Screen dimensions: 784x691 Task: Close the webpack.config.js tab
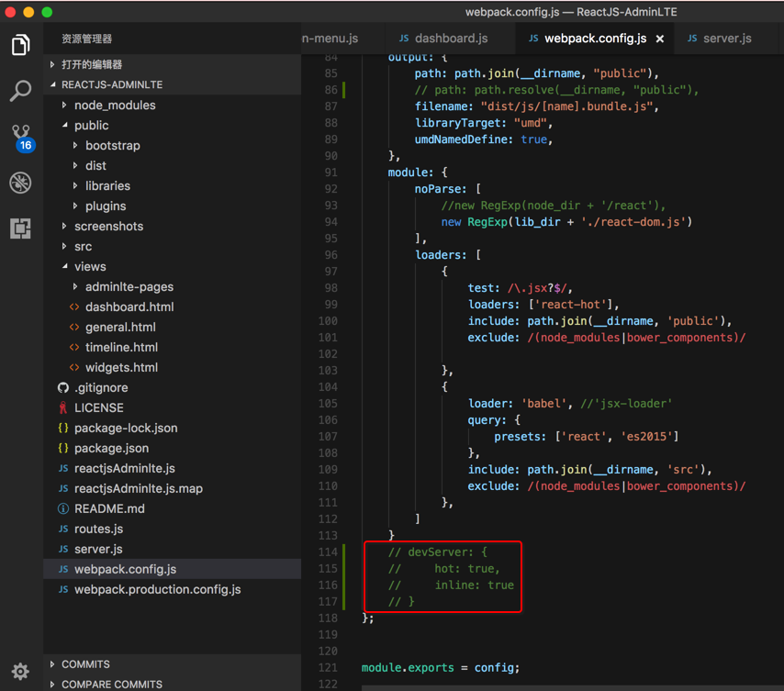point(659,39)
